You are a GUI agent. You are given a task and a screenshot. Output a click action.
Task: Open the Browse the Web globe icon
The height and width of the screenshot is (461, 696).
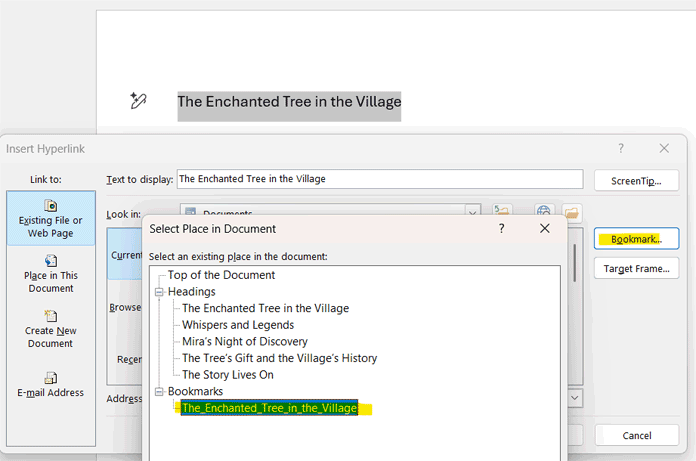(543, 211)
